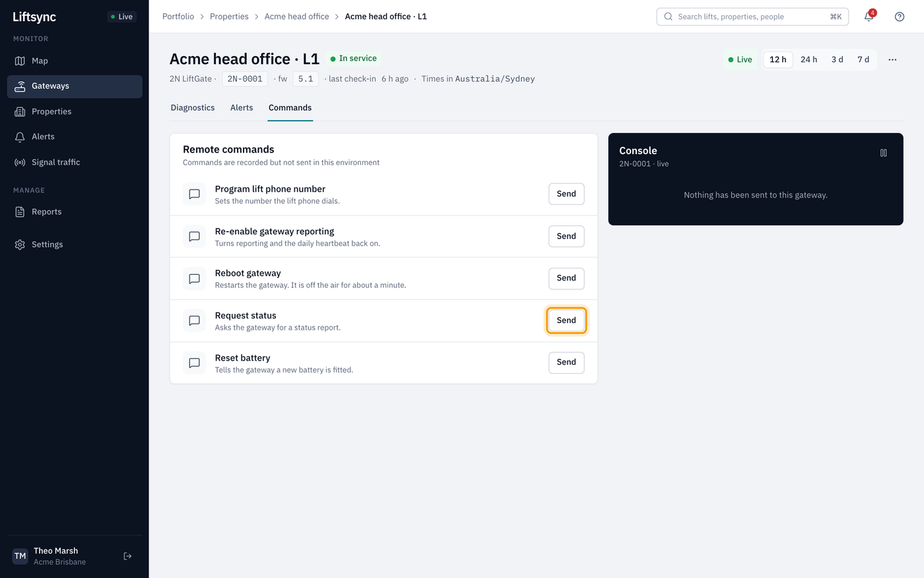Focus the search lifts, properties, people field
The image size is (924, 578).
point(752,17)
